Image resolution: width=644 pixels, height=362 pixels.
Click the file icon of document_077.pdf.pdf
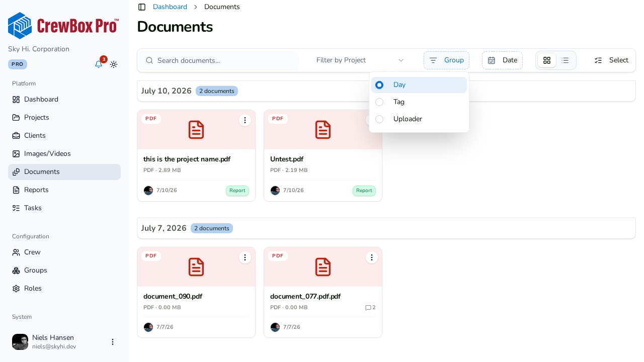click(323, 267)
